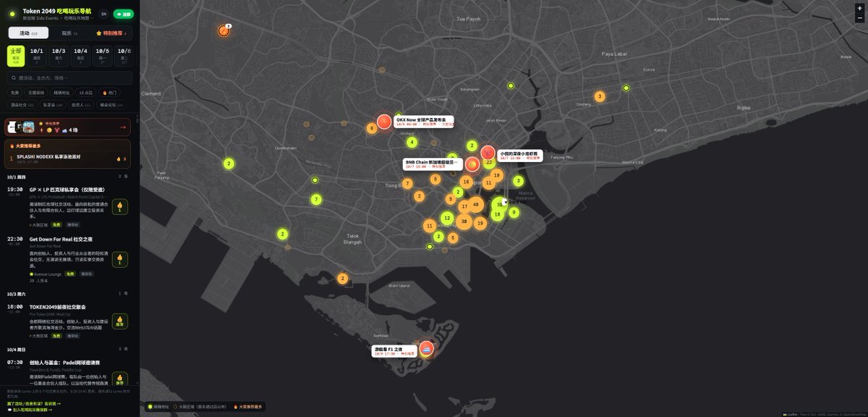
Task: Open the BNB Chain red featured map marker
Action: pos(472,164)
